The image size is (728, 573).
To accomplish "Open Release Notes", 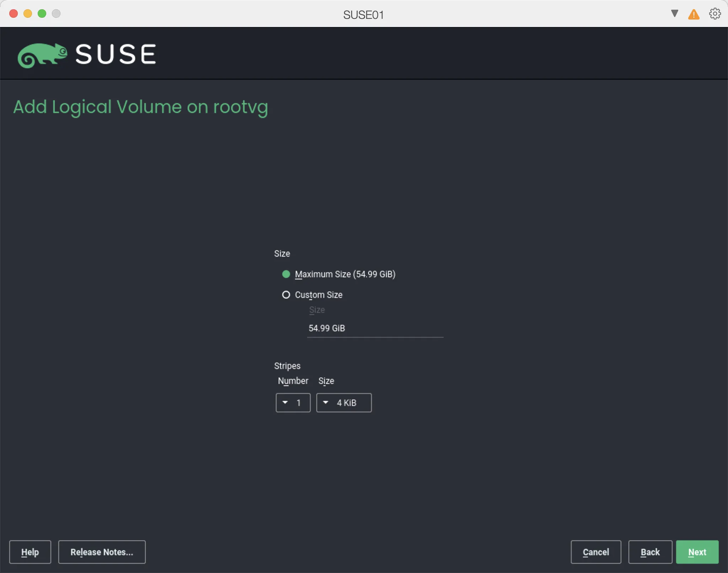I will [102, 552].
